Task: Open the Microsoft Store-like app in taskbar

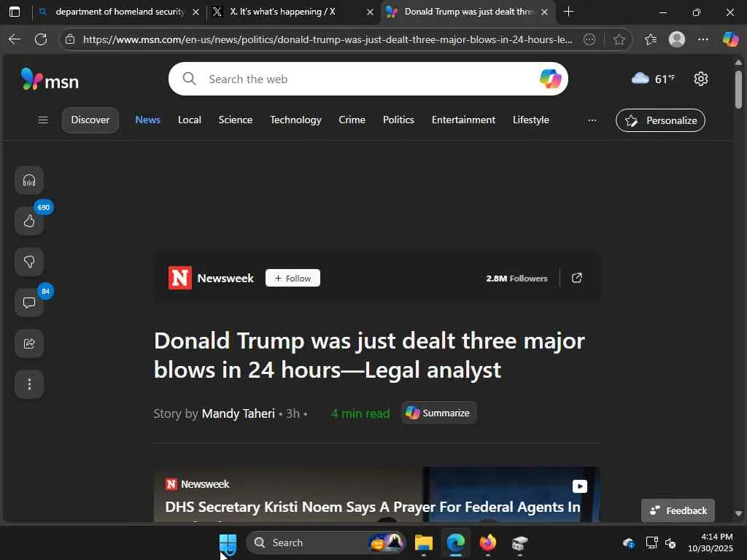Action: [x=519, y=542]
